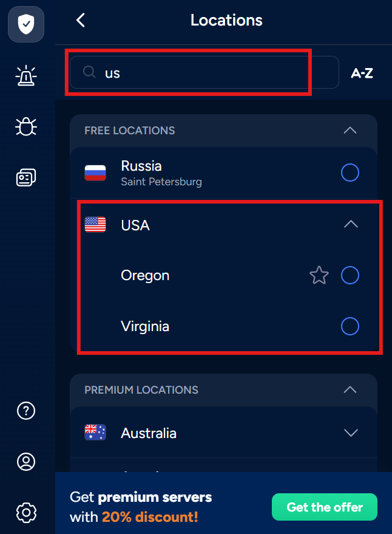Mark Oregon as favorite with star
Image resolution: width=392 pixels, height=534 pixels.
(319, 276)
